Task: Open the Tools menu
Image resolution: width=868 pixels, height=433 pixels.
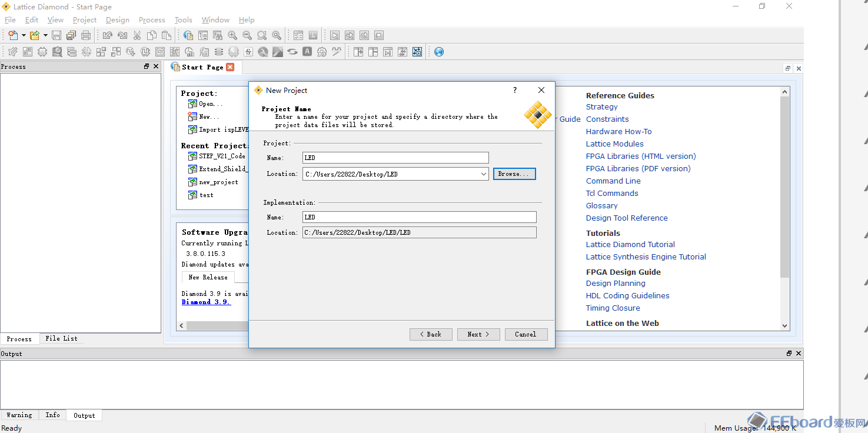Action: coord(184,20)
